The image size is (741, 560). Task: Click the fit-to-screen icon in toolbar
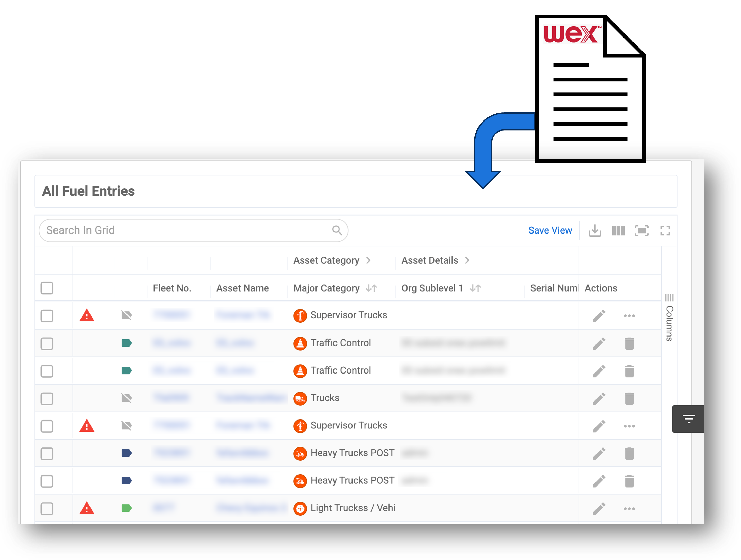tap(641, 231)
